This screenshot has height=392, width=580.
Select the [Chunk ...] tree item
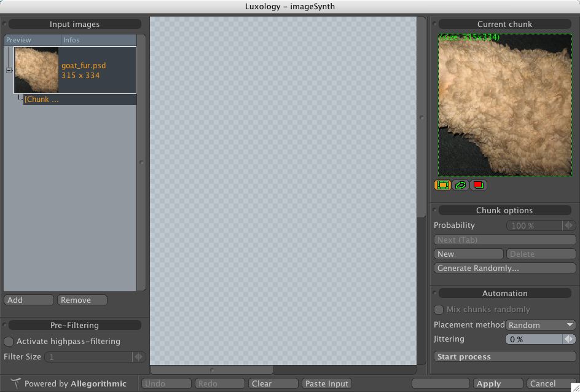tap(42, 100)
